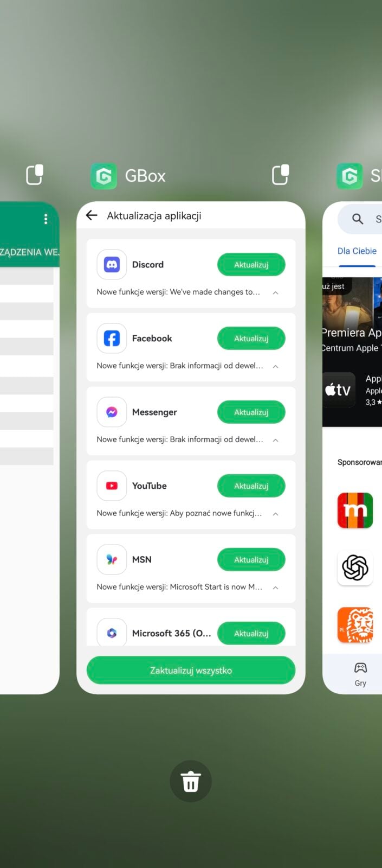Tap the Facebook app name text
Screen dimensions: 382x868
[152, 338]
